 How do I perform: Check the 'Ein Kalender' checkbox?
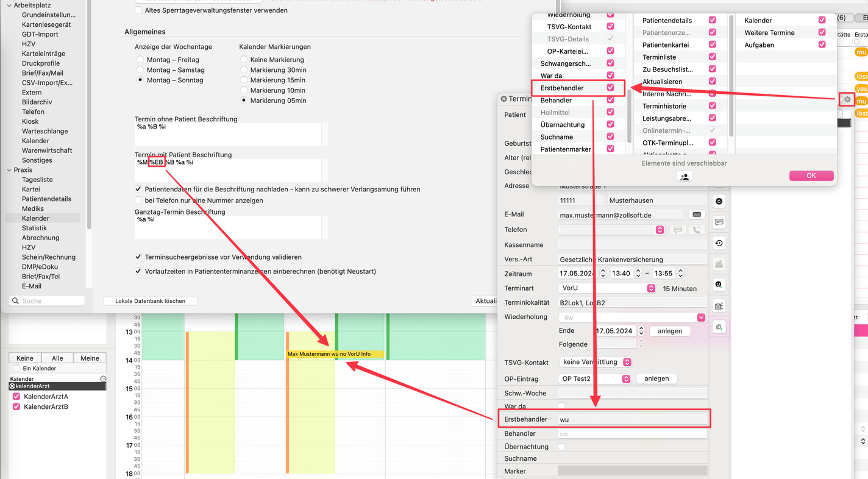pos(16,369)
